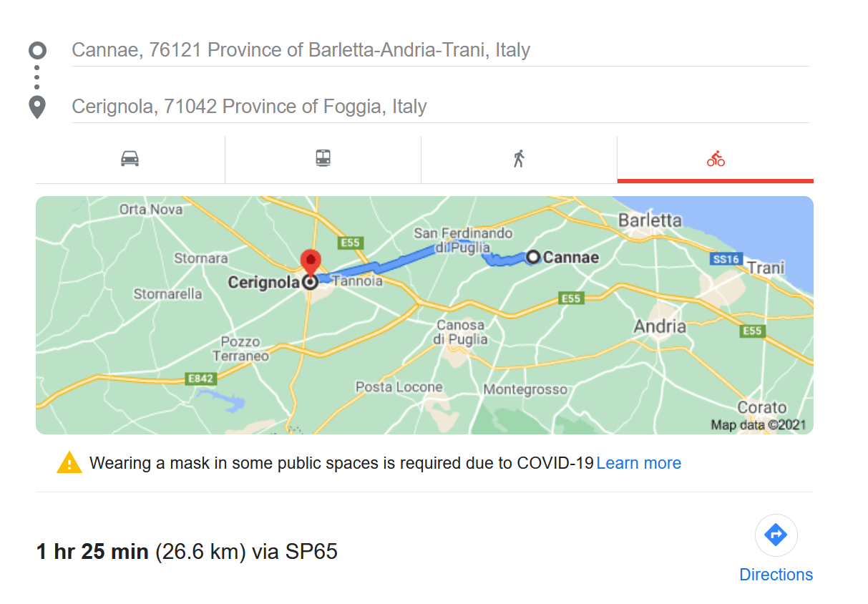Click the Canosa di Puglia map label

(461, 332)
